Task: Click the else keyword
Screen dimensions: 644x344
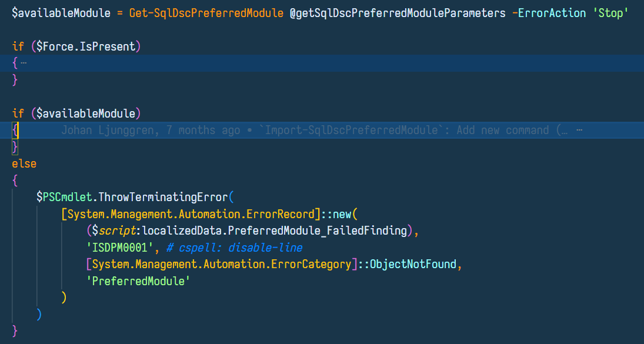Action: [x=24, y=164]
